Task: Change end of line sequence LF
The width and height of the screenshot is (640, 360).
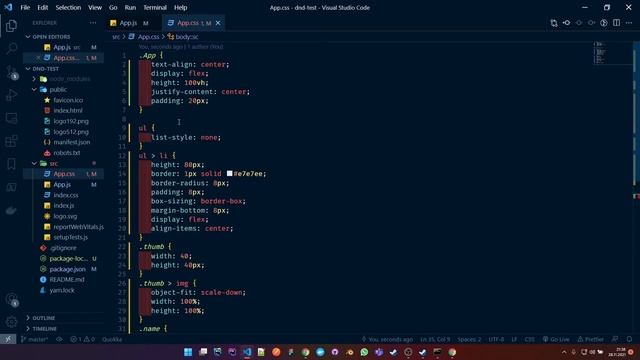Action: [x=514, y=339]
